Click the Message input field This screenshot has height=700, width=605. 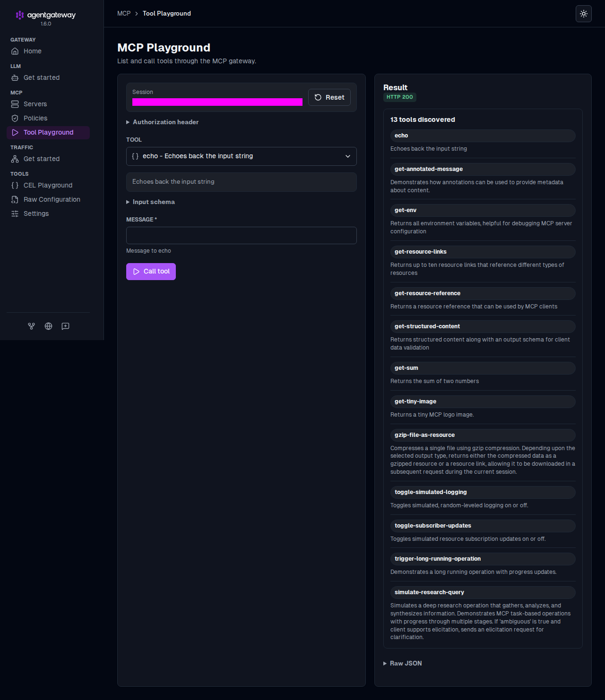pos(242,235)
